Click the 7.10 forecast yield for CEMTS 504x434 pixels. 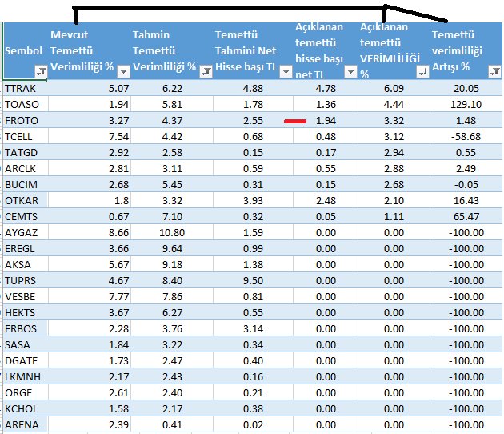pyautogui.click(x=172, y=217)
